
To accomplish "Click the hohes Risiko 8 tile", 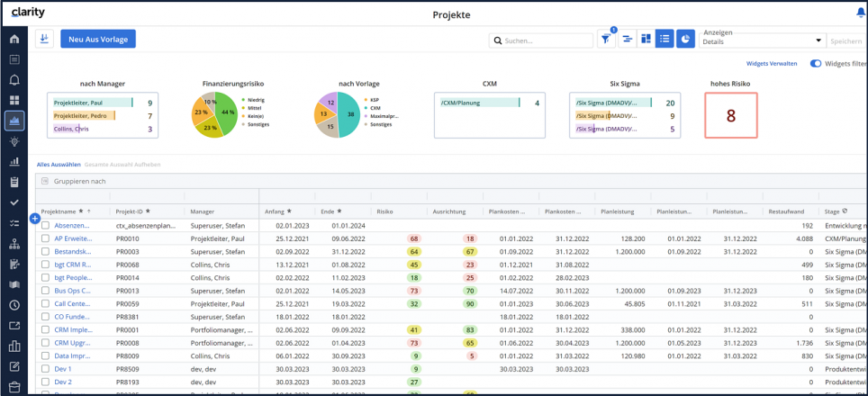I will (x=731, y=115).
